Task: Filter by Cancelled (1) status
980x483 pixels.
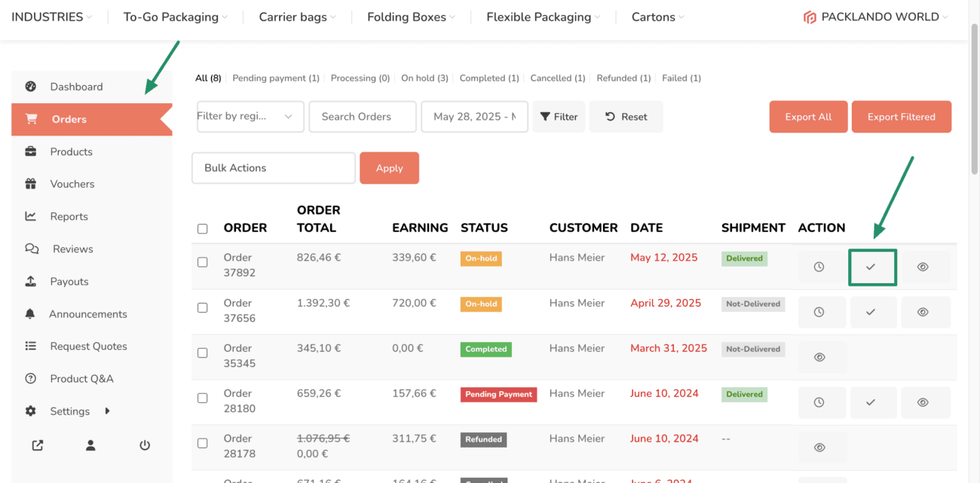Action: click(558, 78)
